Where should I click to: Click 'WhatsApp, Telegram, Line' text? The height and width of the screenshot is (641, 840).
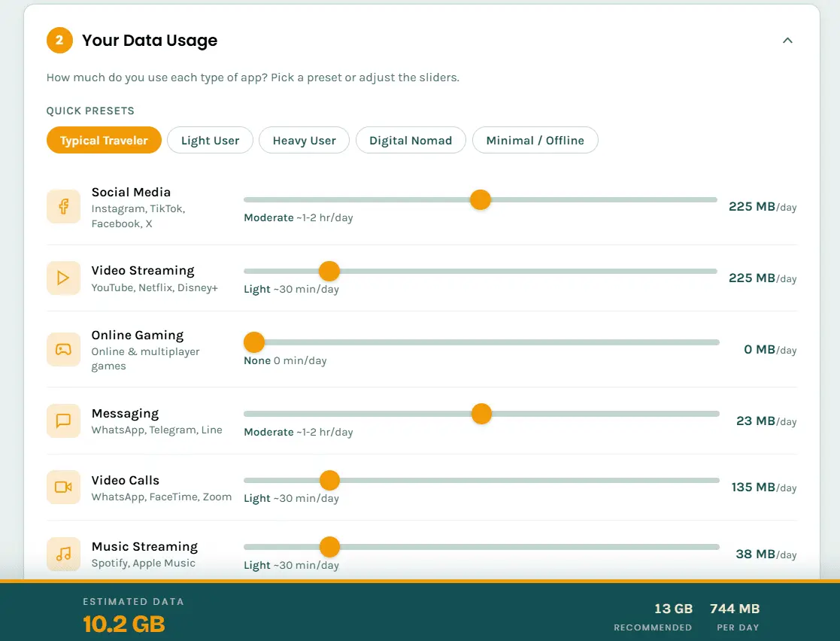click(157, 430)
